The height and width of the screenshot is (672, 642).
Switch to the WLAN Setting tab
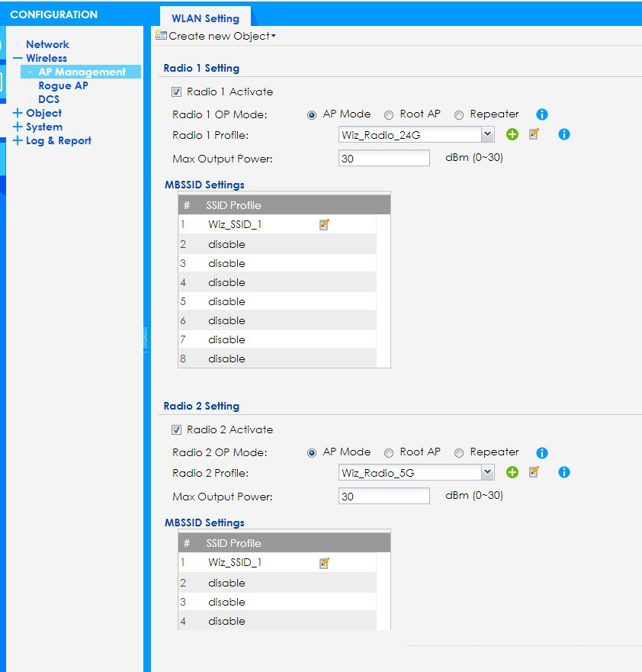(206, 18)
